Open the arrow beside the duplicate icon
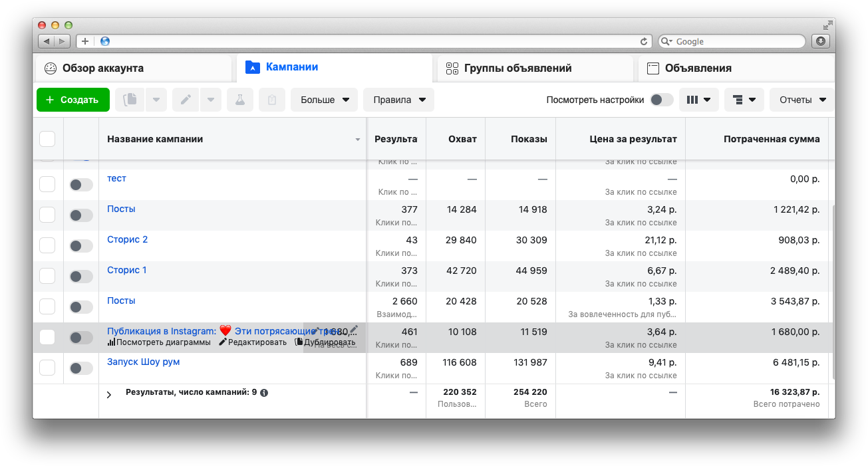 pos(156,100)
